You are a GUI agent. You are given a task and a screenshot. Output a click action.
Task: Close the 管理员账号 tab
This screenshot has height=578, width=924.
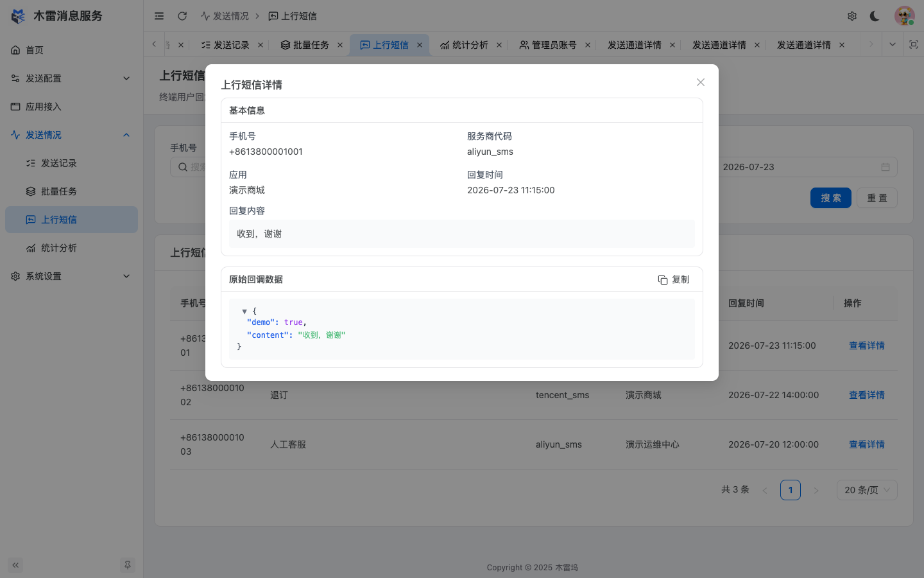[588, 45]
